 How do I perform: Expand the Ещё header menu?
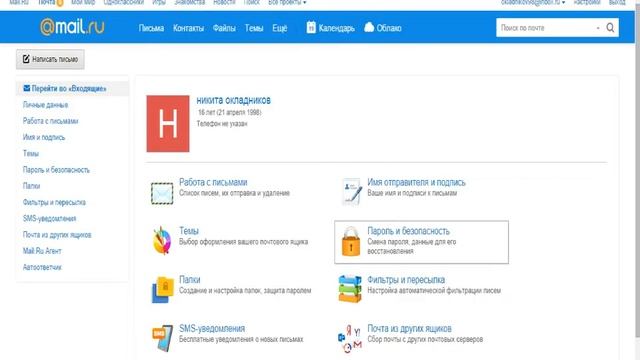tap(280, 28)
